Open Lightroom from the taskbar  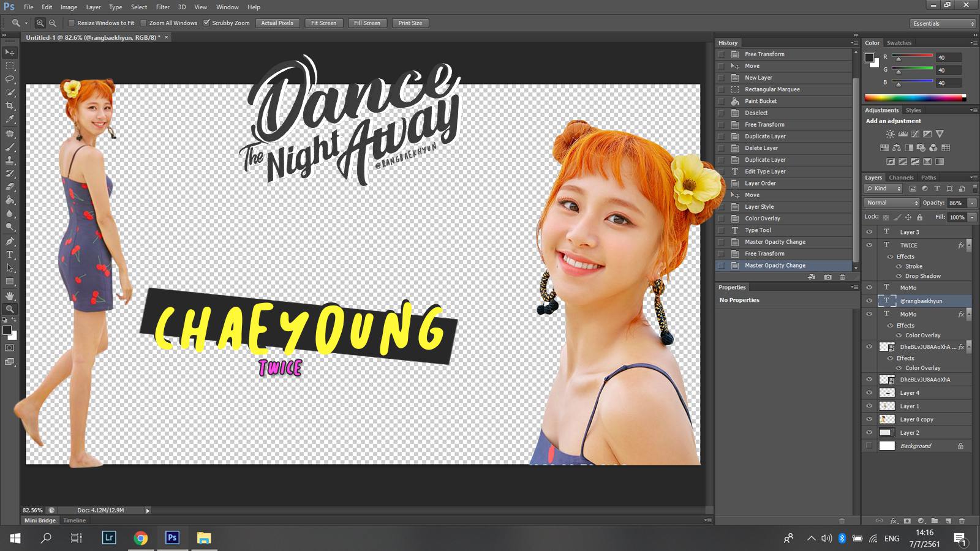click(109, 538)
